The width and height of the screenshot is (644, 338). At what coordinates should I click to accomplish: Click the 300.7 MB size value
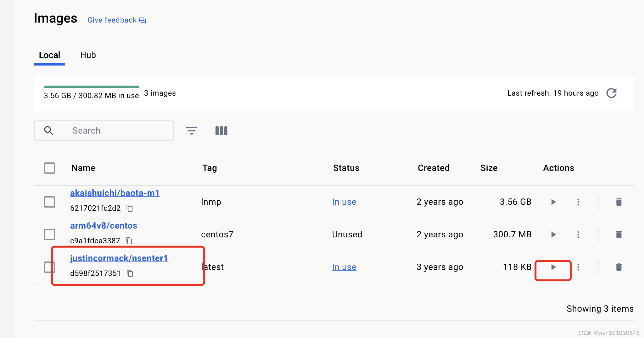[512, 235]
